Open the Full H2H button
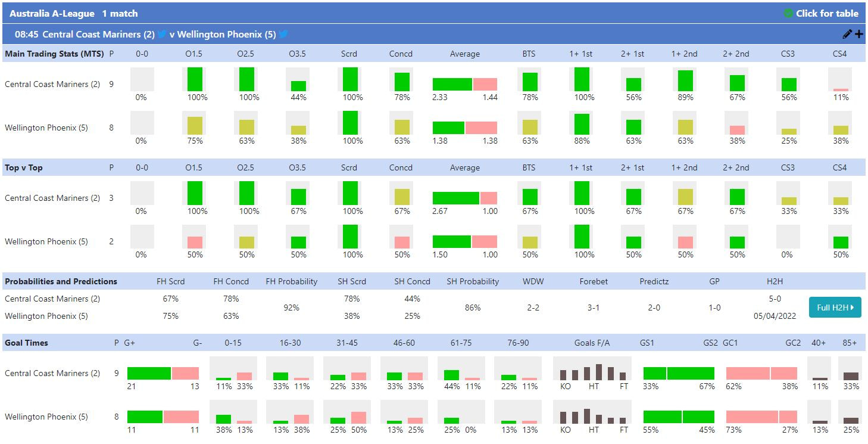 coord(835,308)
